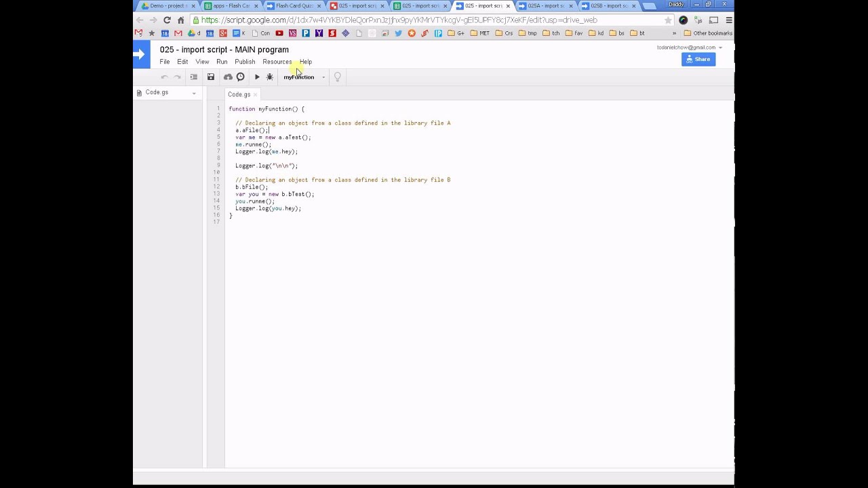Open the Resources menu

[x=277, y=62]
